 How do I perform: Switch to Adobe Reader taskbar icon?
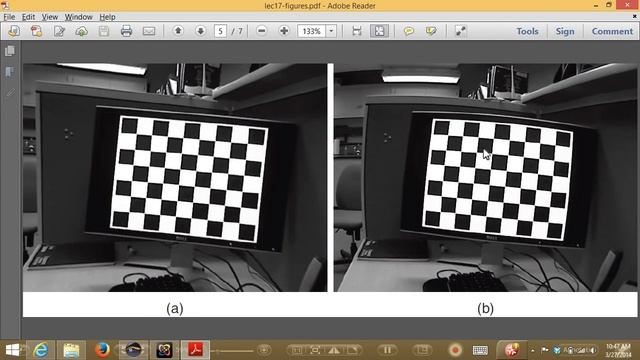195,350
